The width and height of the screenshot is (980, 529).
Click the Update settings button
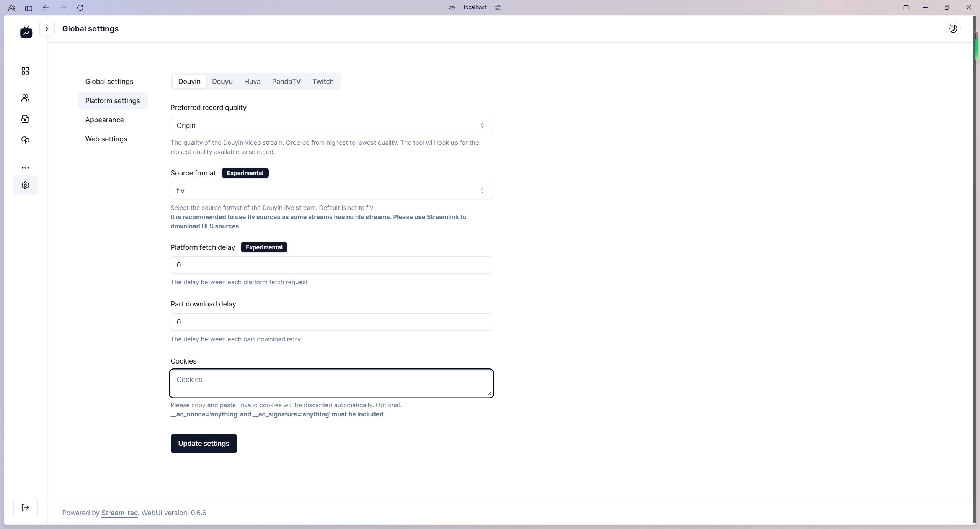pyautogui.click(x=204, y=443)
